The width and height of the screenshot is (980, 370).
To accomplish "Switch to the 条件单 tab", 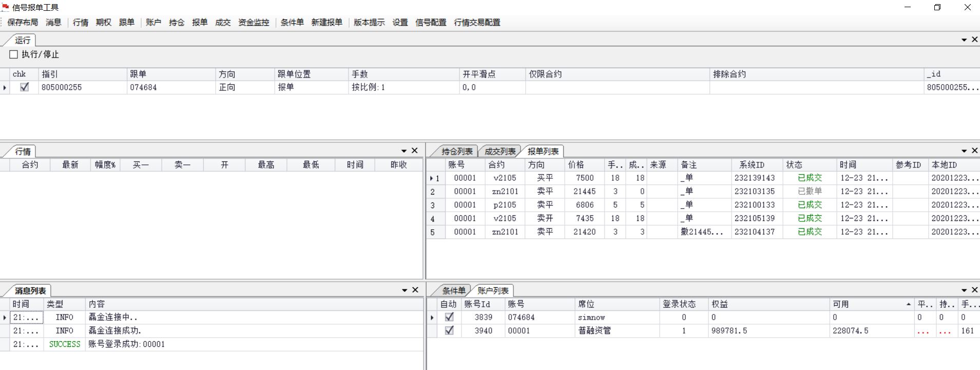I will [453, 290].
